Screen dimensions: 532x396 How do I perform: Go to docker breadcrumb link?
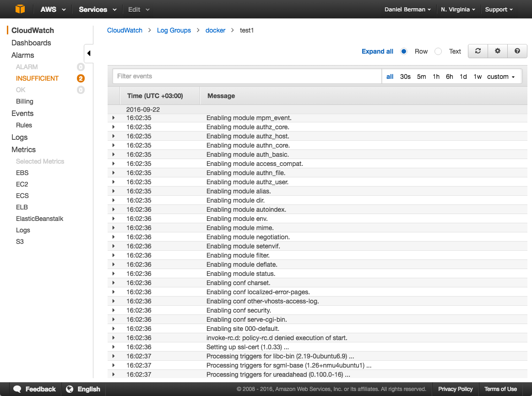point(215,30)
